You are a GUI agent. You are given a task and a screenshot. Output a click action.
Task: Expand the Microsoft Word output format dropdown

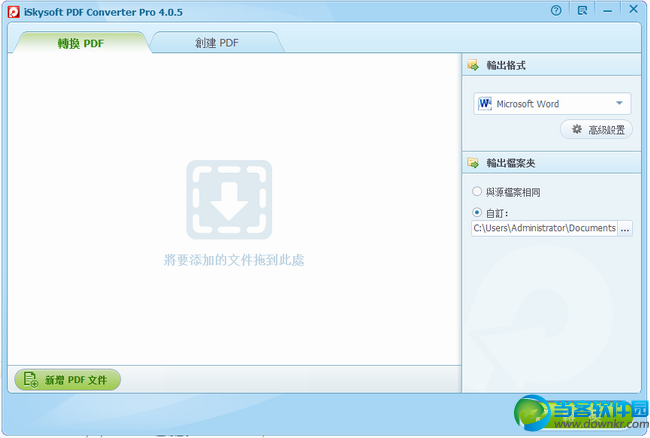pos(552,104)
